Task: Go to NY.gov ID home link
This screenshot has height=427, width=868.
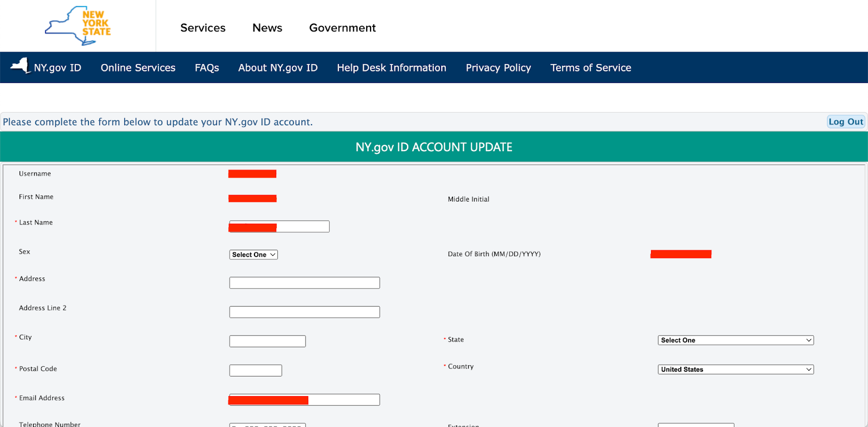Action: click(x=58, y=68)
